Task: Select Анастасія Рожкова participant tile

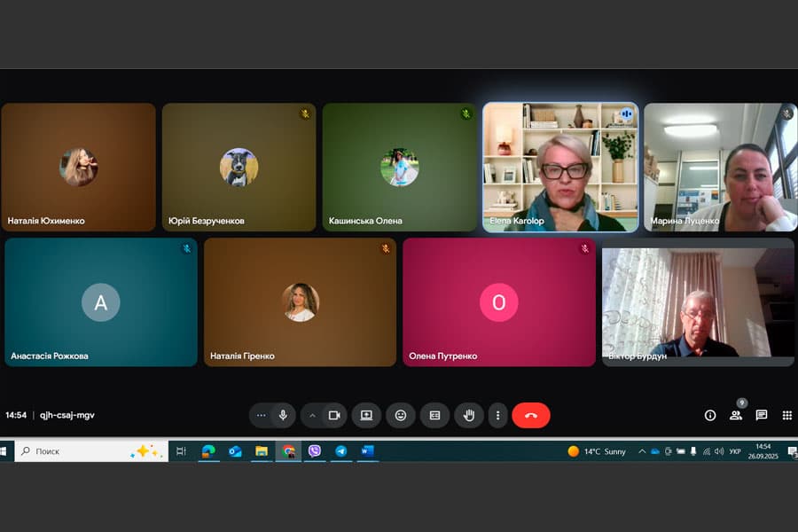Action: point(101,302)
